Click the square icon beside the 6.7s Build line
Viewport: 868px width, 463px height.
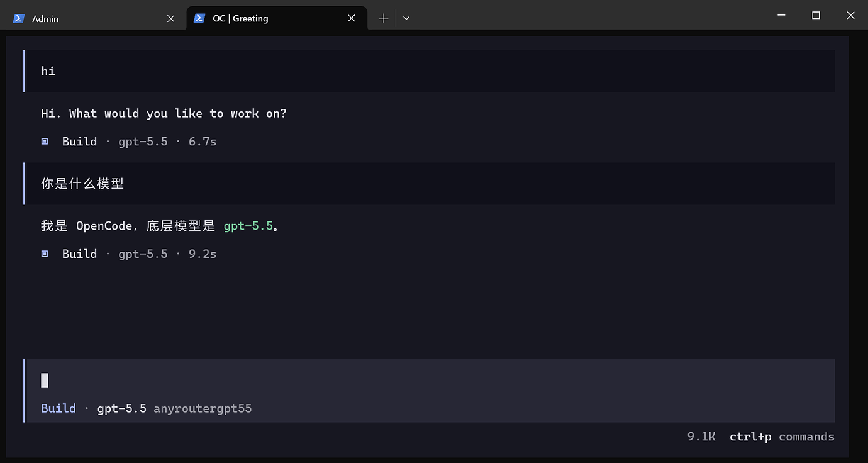tap(45, 142)
